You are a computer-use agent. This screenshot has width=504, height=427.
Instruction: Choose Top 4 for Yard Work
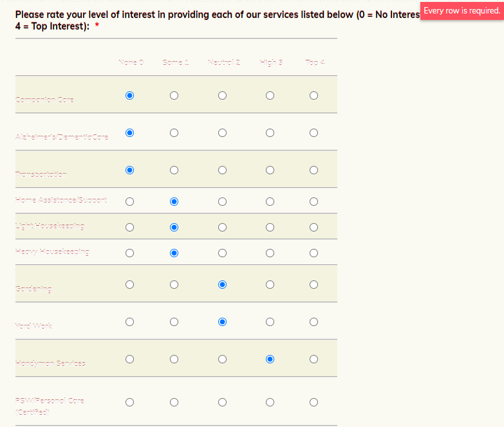[313, 322]
